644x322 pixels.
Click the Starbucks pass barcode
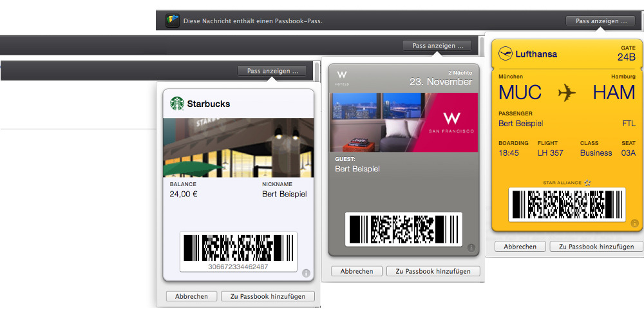point(238,248)
